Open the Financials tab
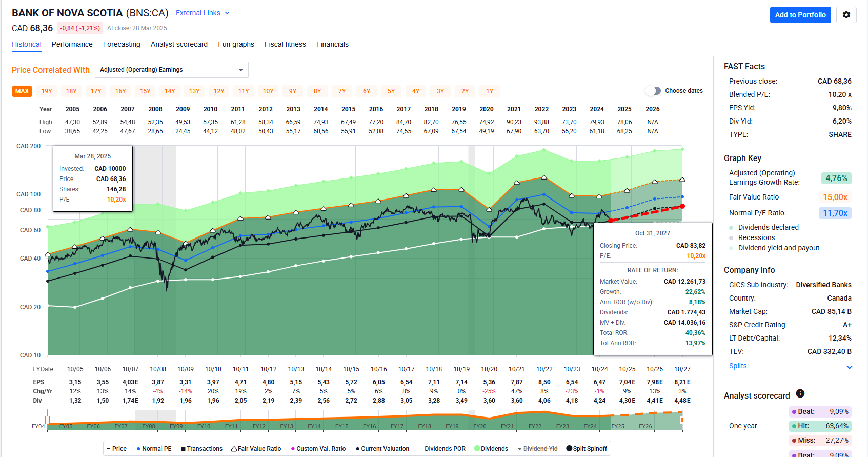The width and height of the screenshot is (868, 457). point(332,45)
